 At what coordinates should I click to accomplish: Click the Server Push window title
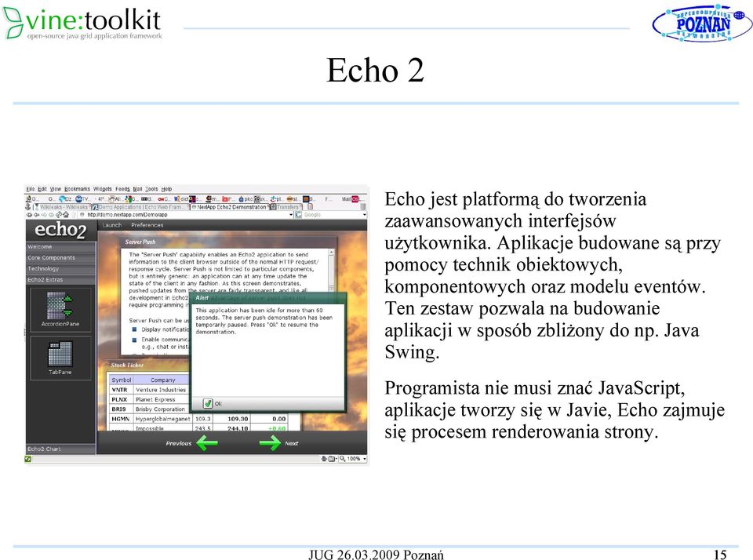[x=140, y=242]
